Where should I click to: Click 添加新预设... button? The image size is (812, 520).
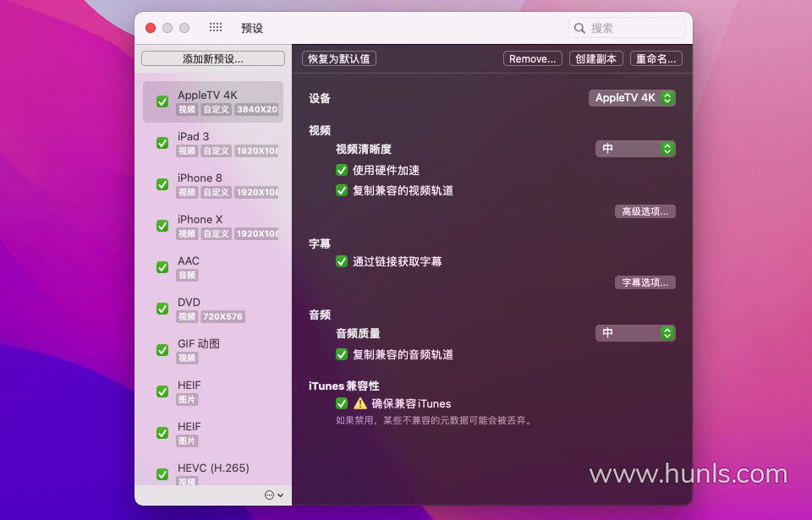pyautogui.click(x=213, y=58)
